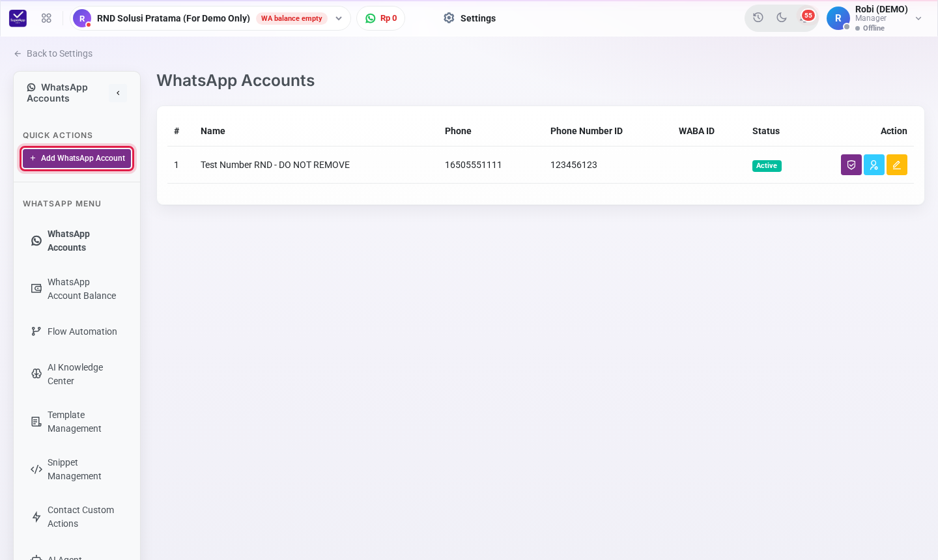Click the blue user assign action icon
938x560 pixels.
[874, 165]
